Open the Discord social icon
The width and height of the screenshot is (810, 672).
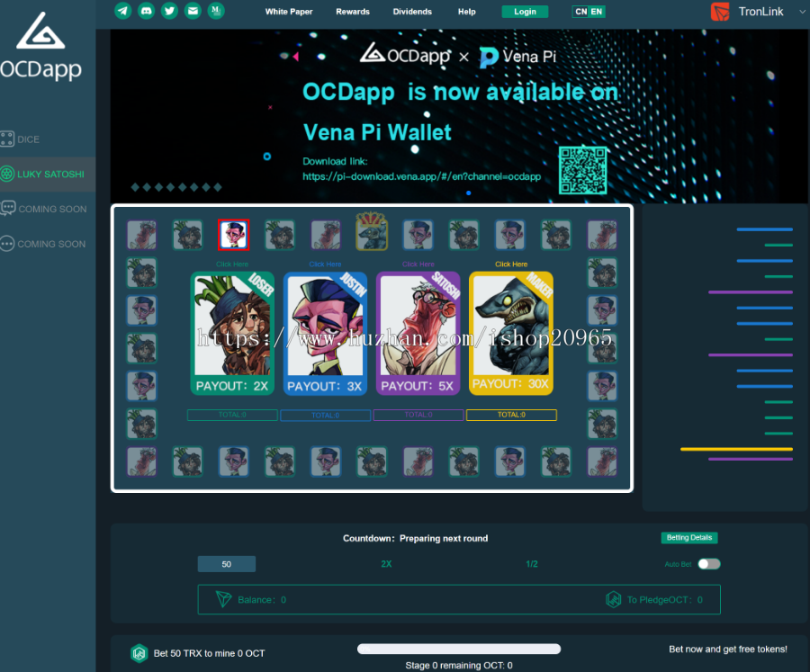(x=146, y=11)
